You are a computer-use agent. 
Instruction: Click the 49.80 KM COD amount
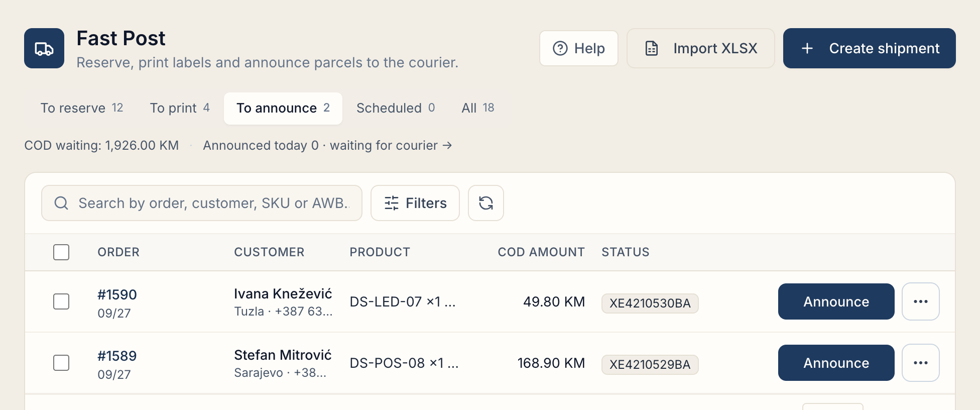pos(554,302)
